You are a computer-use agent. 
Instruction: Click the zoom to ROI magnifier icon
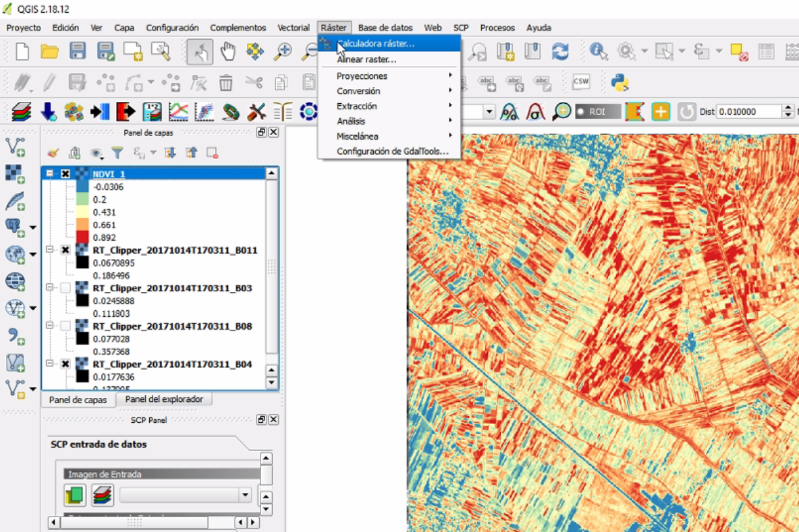(561, 111)
